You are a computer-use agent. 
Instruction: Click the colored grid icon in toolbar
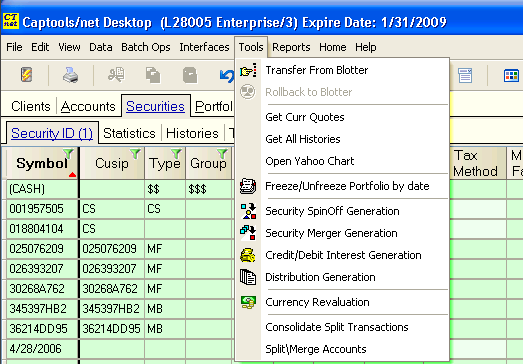(x=511, y=75)
